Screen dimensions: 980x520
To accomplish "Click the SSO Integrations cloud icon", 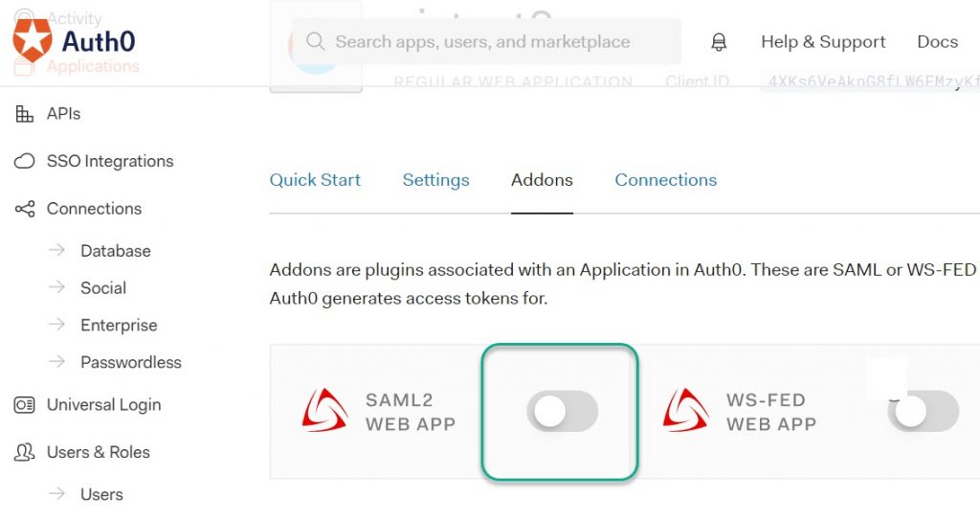I will (24, 162).
